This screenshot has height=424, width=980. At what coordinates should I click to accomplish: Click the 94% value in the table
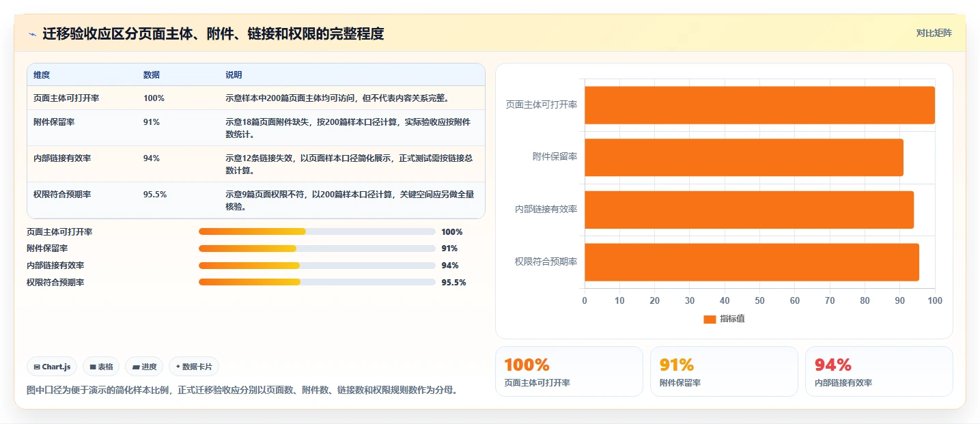(152, 158)
